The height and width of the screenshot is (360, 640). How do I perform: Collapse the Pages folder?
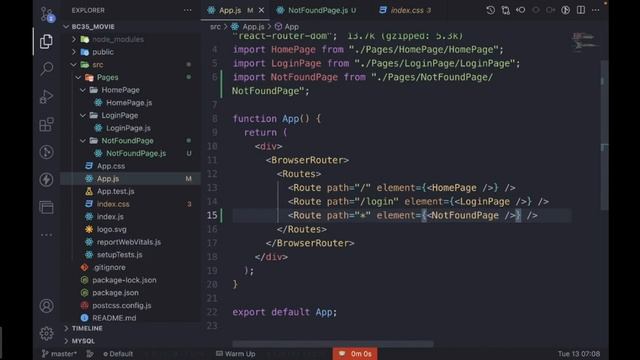point(107,77)
